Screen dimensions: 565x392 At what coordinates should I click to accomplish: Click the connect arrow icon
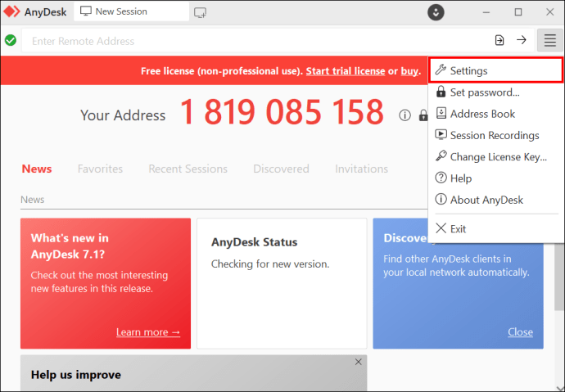tap(522, 40)
